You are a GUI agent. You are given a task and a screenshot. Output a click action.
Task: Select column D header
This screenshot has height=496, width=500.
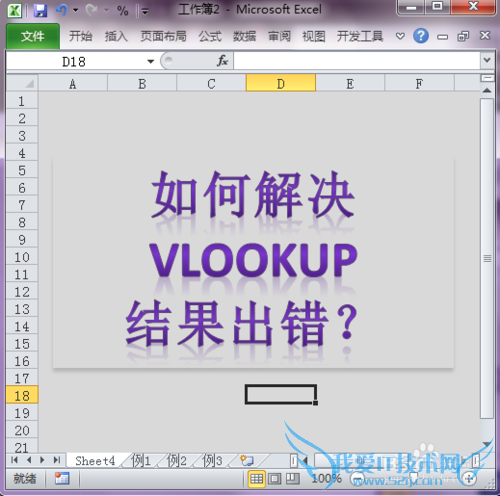coord(281,84)
